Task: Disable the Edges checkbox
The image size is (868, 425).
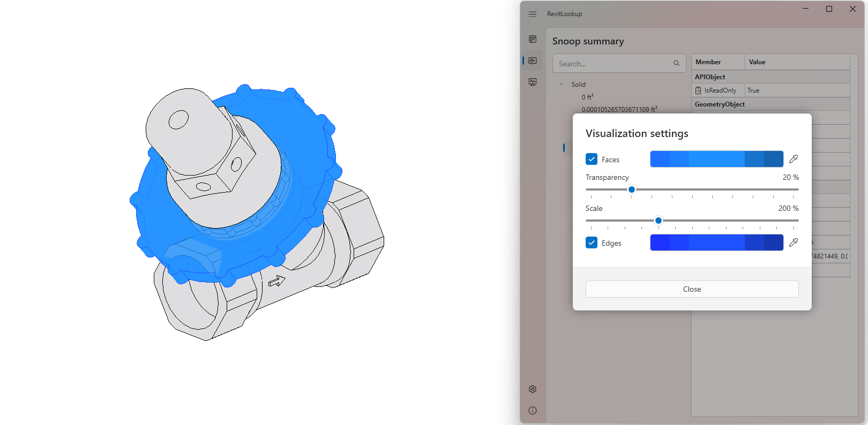Action: (x=592, y=242)
